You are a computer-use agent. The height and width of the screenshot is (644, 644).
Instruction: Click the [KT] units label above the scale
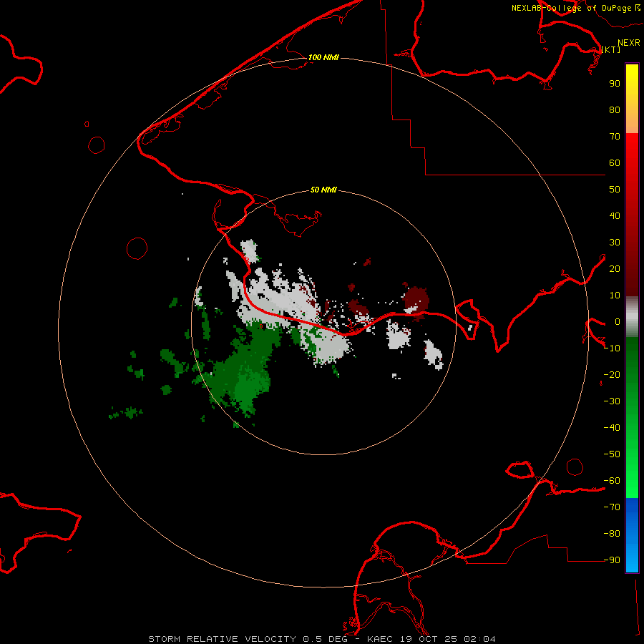pos(611,49)
